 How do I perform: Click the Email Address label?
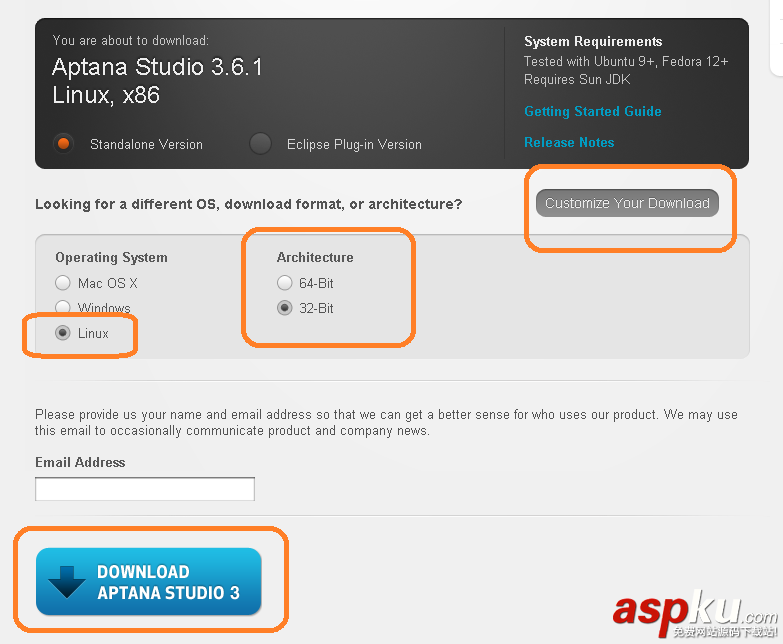coord(80,462)
